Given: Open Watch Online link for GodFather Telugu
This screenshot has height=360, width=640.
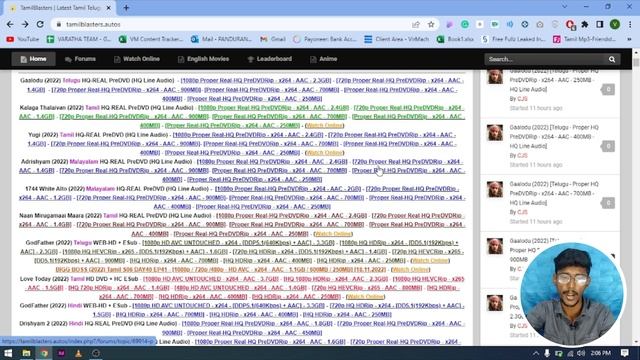Looking at the screenshot, I should [x=430, y=261].
